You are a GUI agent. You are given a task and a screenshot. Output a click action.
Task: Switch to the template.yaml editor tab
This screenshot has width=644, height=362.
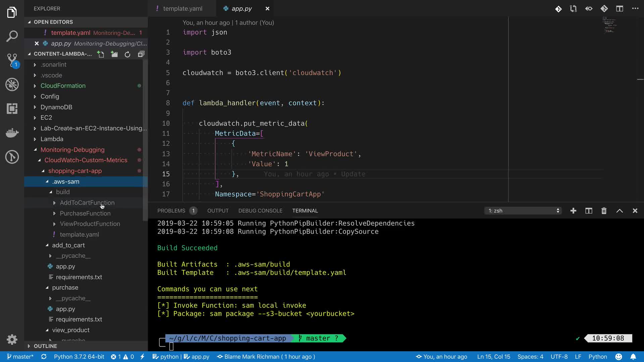pyautogui.click(x=182, y=9)
